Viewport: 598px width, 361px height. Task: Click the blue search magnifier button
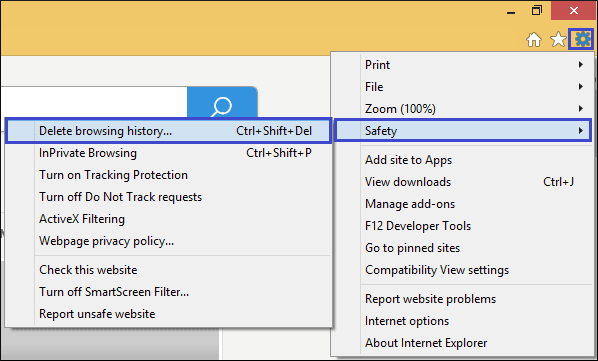click(222, 103)
